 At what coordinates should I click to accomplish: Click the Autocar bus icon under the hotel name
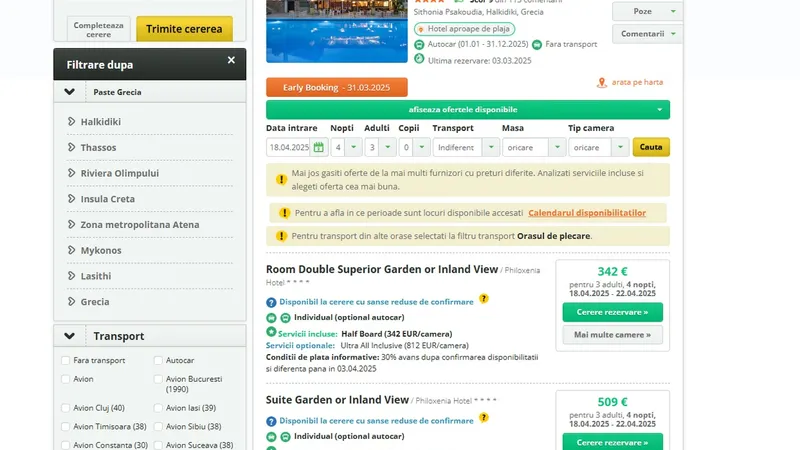[x=419, y=45]
